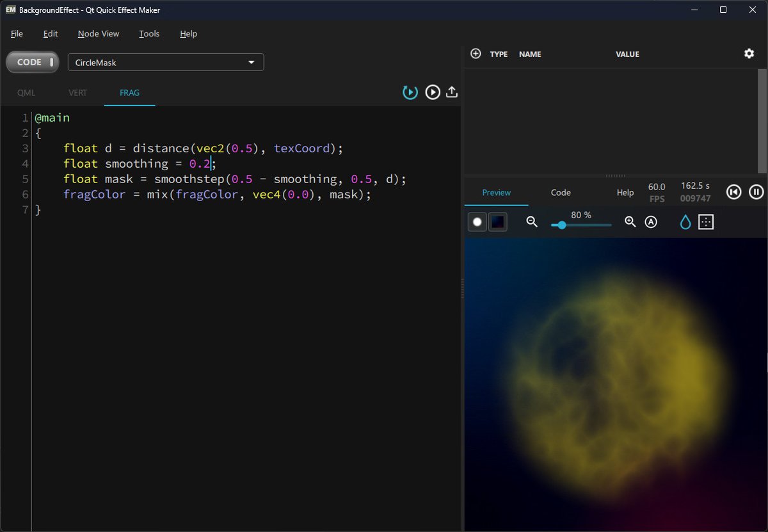Select the FRAG tab
This screenshot has height=532, width=768.
129,93
